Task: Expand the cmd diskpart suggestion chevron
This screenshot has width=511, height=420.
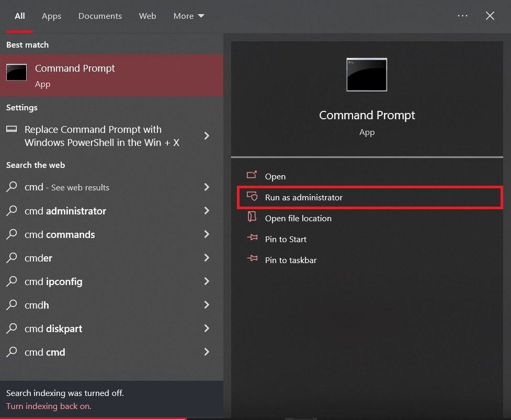Action: coord(207,328)
